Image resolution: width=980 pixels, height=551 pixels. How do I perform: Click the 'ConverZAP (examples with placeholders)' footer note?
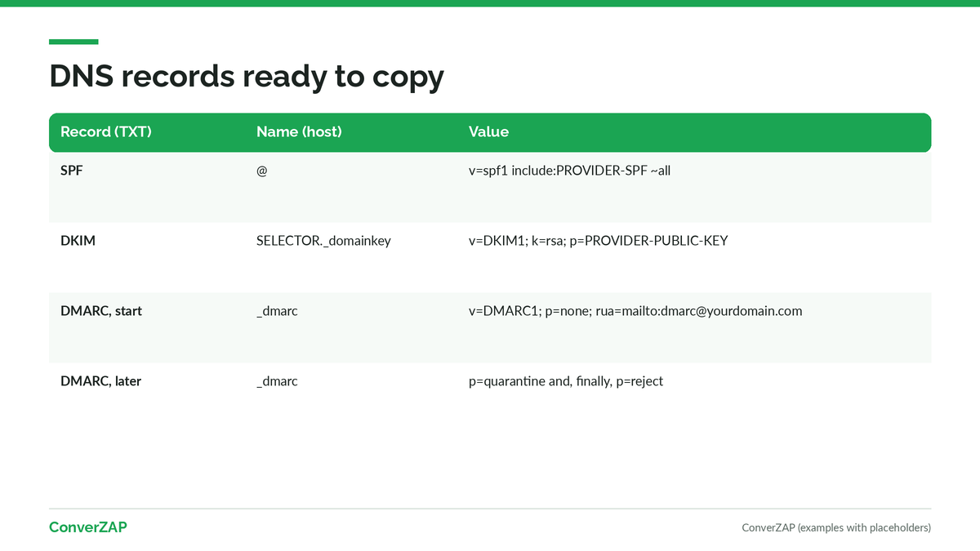(x=836, y=528)
